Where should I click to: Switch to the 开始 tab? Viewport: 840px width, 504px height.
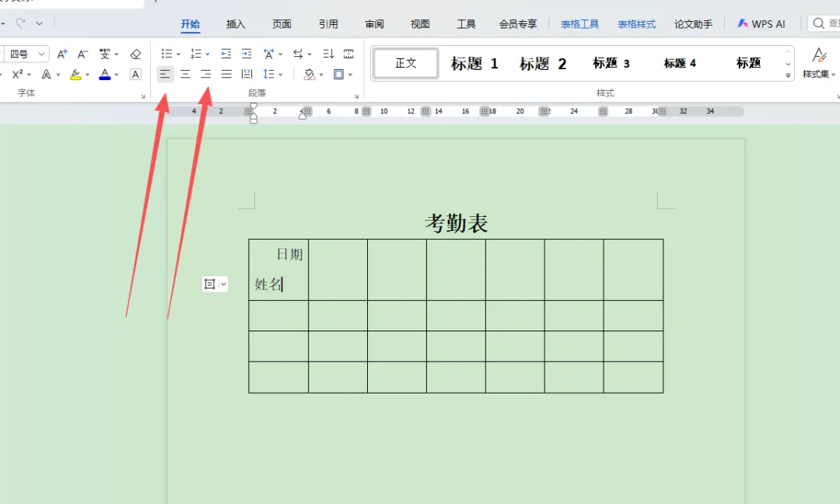191,24
